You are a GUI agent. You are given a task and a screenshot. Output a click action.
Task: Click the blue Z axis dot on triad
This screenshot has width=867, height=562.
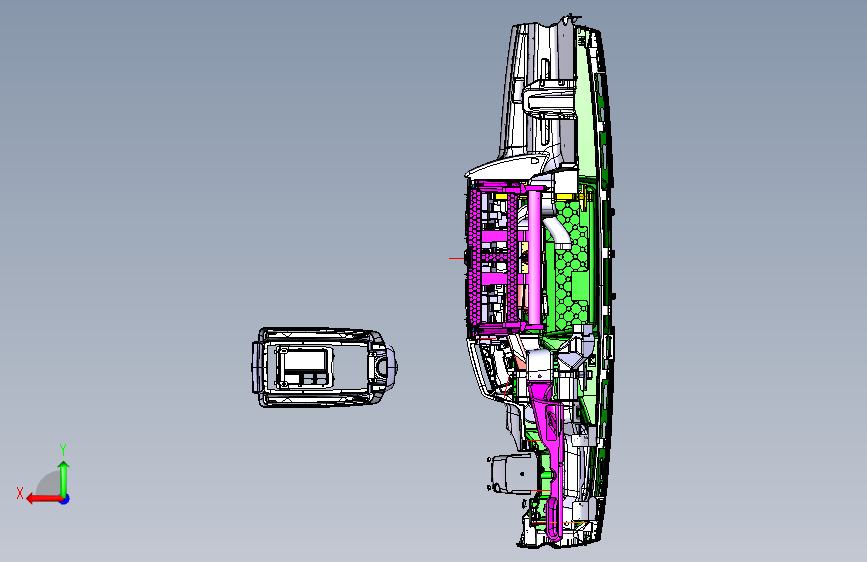coord(65,499)
